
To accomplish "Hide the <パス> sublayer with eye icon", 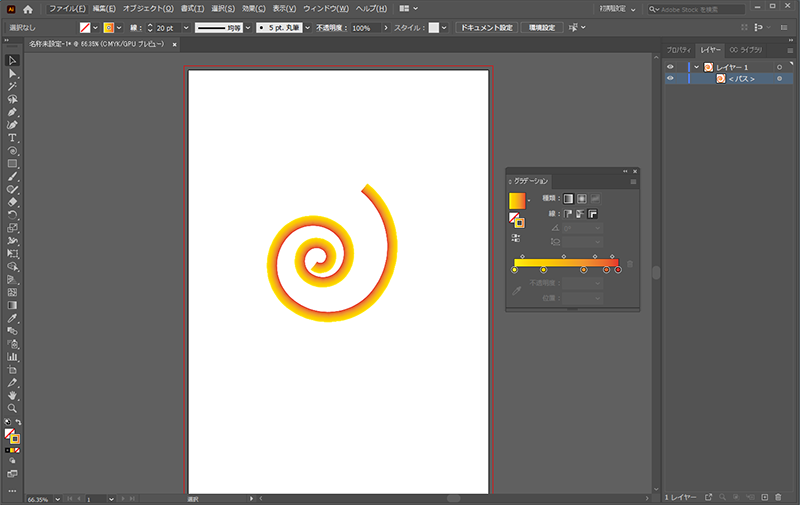I will pos(671,78).
